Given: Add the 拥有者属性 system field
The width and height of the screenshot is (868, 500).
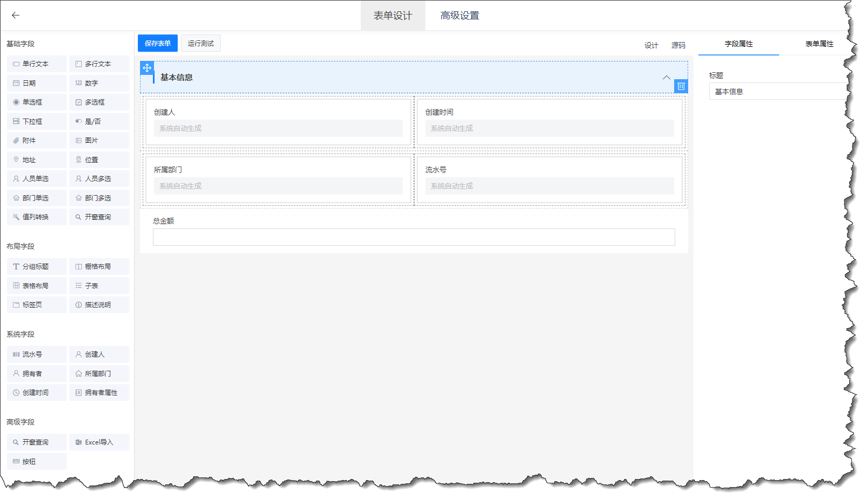Looking at the screenshot, I should click(x=99, y=392).
